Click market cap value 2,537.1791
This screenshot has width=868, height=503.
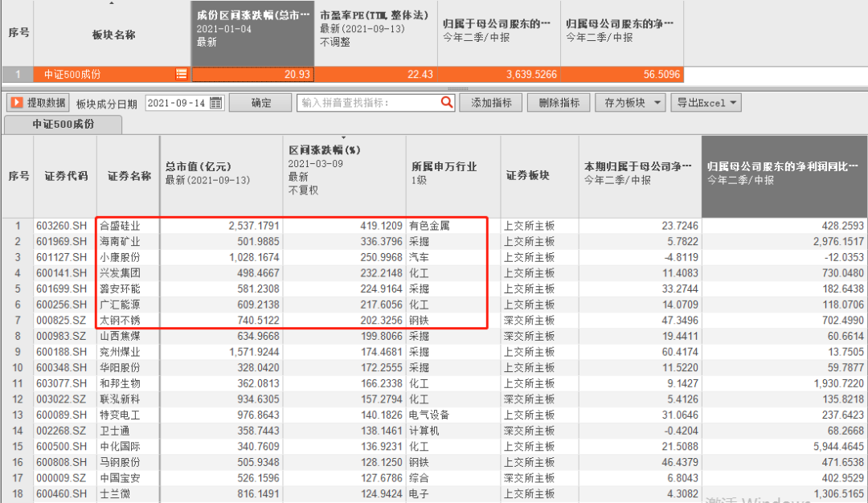(254, 226)
